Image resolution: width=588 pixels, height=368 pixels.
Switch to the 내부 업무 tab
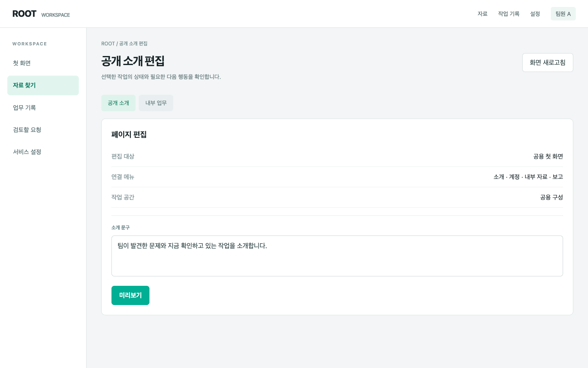(x=156, y=103)
